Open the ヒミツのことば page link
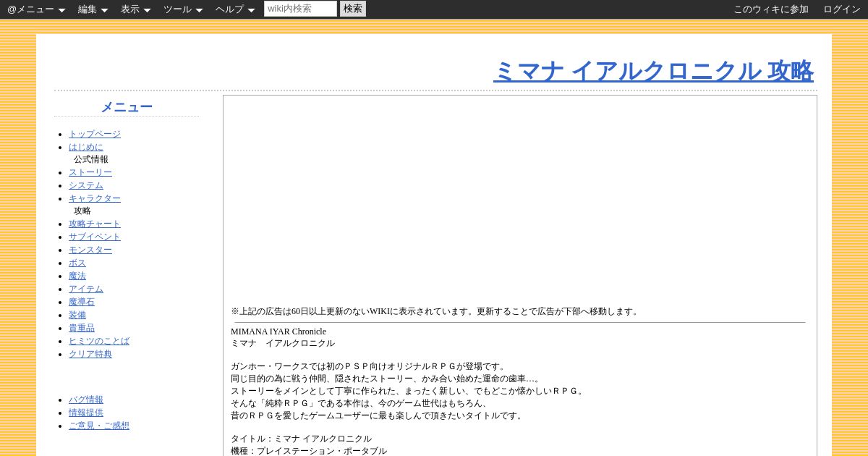 (x=99, y=341)
